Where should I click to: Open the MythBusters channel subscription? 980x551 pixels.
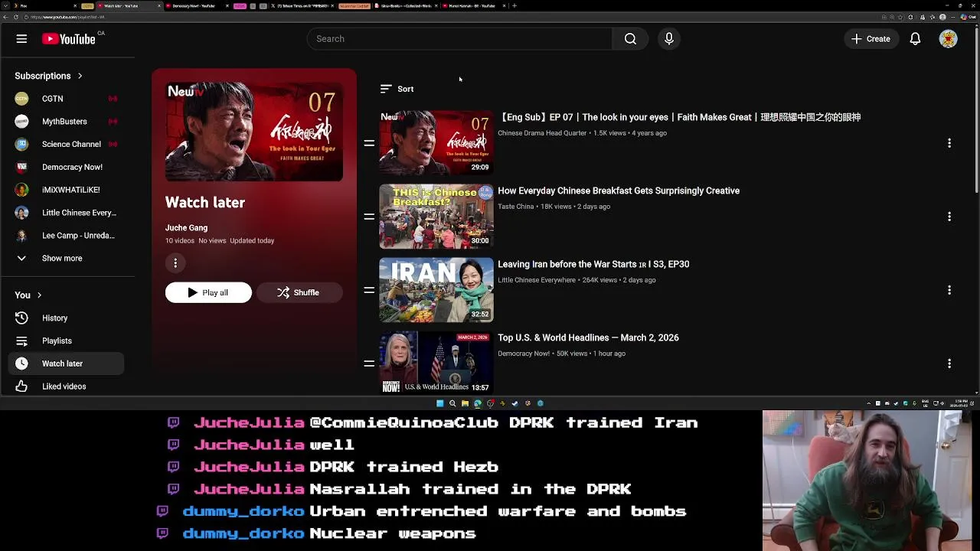[66, 122]
